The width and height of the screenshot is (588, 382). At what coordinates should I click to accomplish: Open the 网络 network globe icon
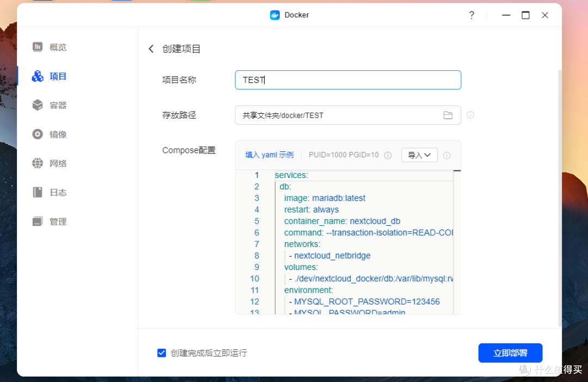tap(38, 163)
